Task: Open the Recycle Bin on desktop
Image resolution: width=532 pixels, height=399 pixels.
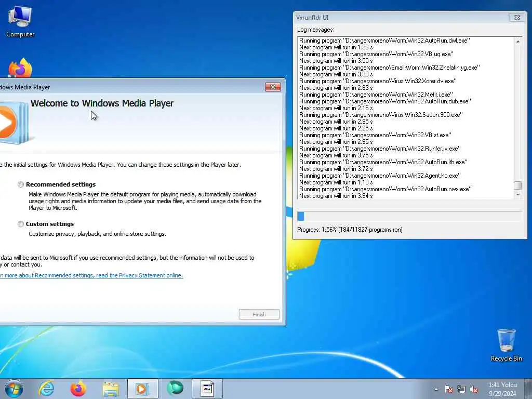Action: tap(506, 345)
